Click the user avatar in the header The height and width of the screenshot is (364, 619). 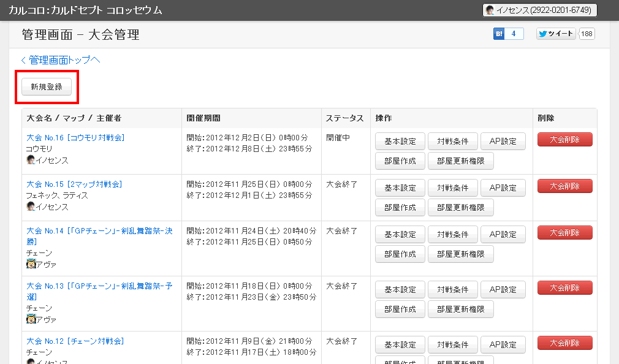tap(490, 10)
